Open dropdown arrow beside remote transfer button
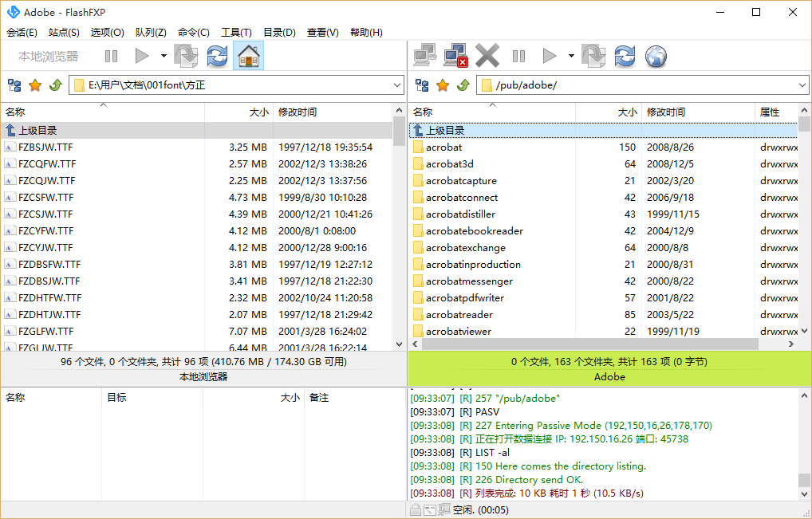This screenshot has height=519, width=812. tap(571, 56)
